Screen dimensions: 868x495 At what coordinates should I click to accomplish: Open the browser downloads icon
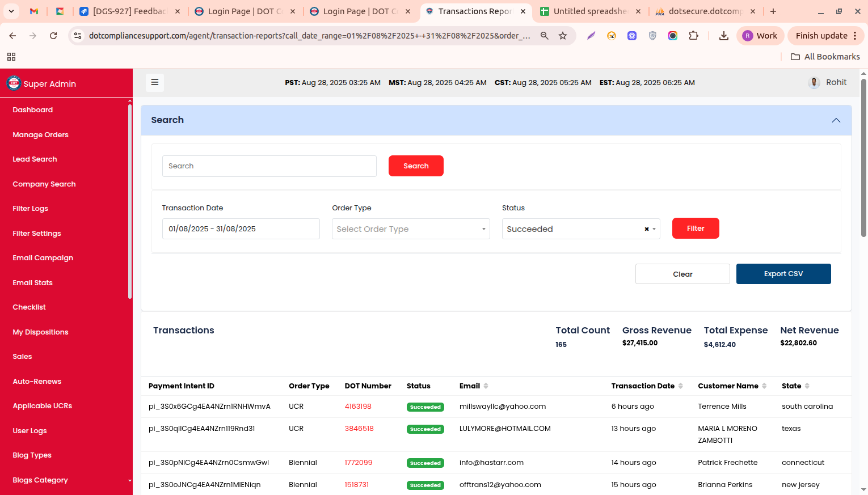723,36
